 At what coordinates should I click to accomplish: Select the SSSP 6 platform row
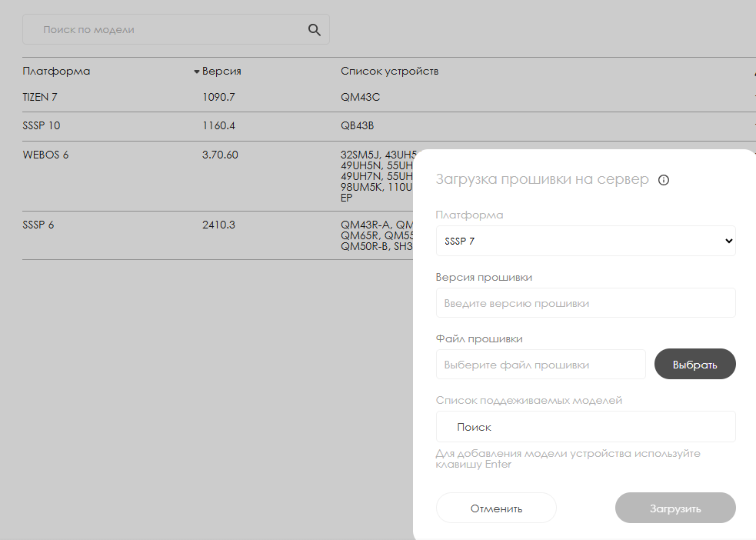pos(38,225)
